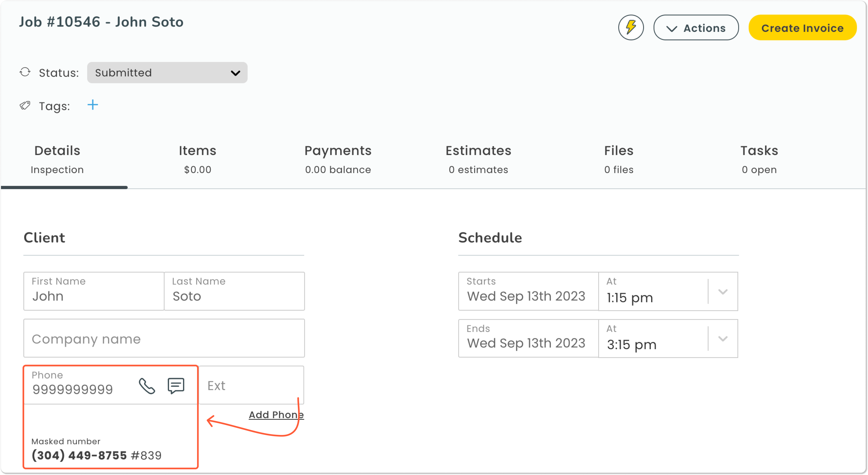868x475 pixels.
Task: Open the Payments tab
Action: tap(338, 160)
